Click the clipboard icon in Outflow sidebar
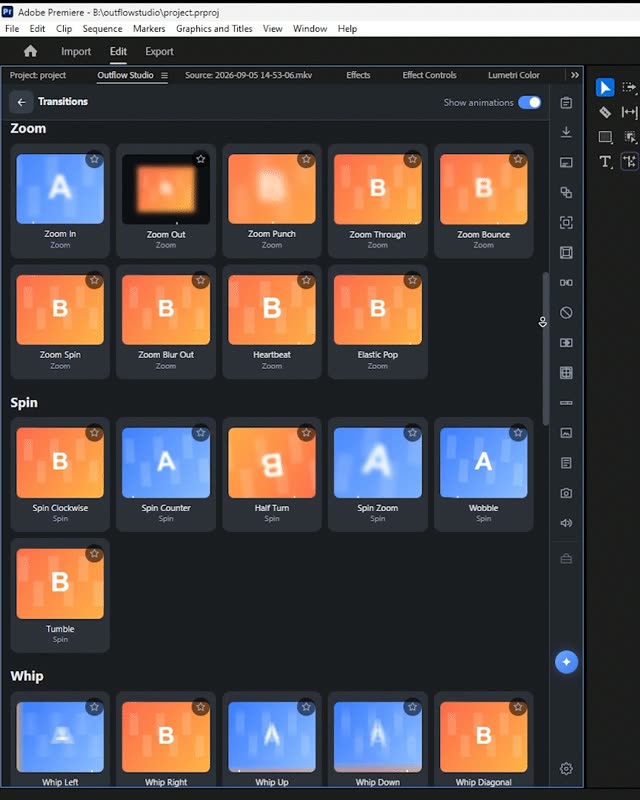This screenshot has width=640, height=800. (566, 103)
